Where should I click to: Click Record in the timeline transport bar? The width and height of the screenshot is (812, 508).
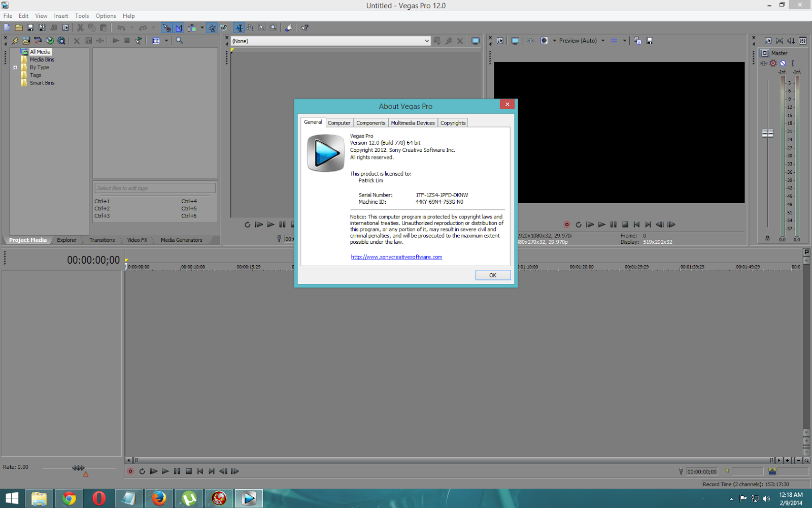pyautogui.click(x=130, y=471)
